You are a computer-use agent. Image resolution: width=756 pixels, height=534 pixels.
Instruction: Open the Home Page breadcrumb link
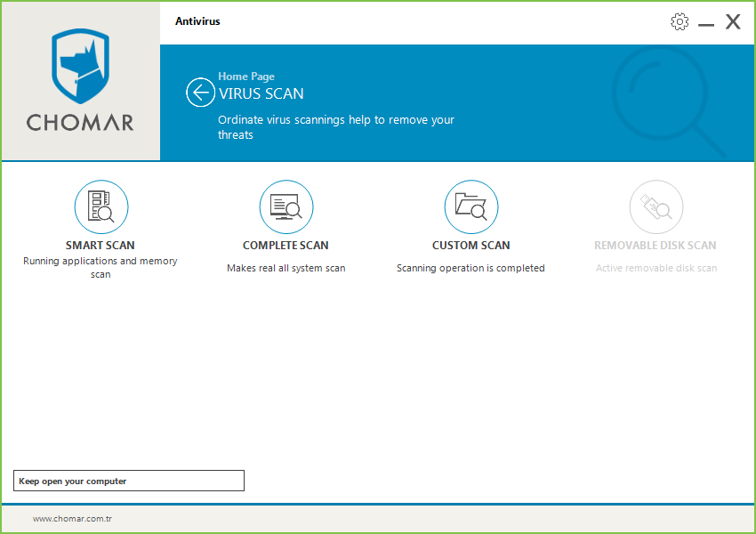pyautogui.click(x=246, y=77)
